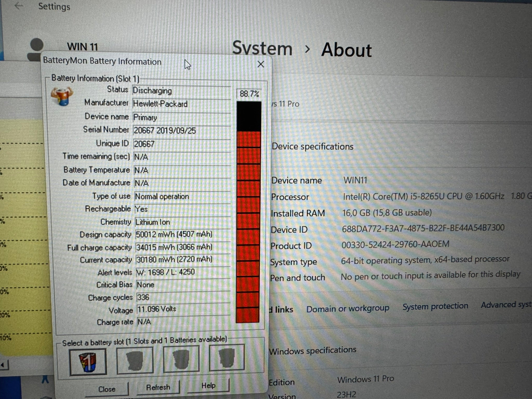532x399 pixels.
Task: Open the WIN 11 user account avatar
Action: pyautogui.click(x=36, y=49)
